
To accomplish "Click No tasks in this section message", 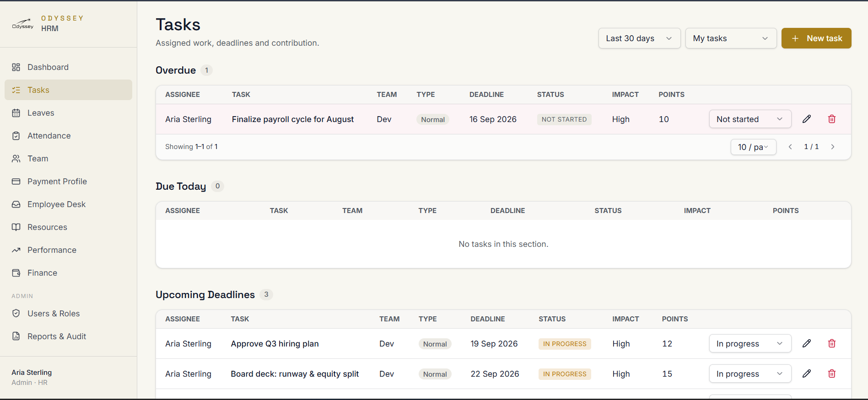I will [503, 244].
